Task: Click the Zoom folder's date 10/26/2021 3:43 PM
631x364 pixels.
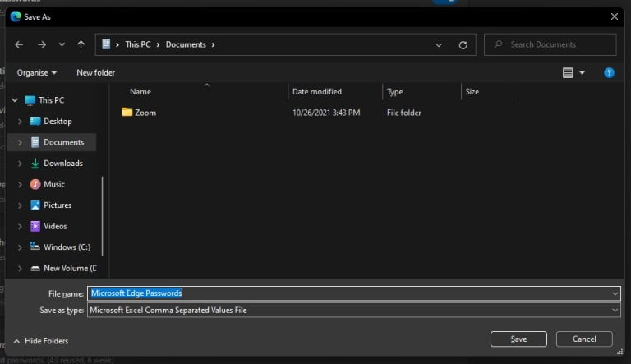Action: (x=326, y=113)
